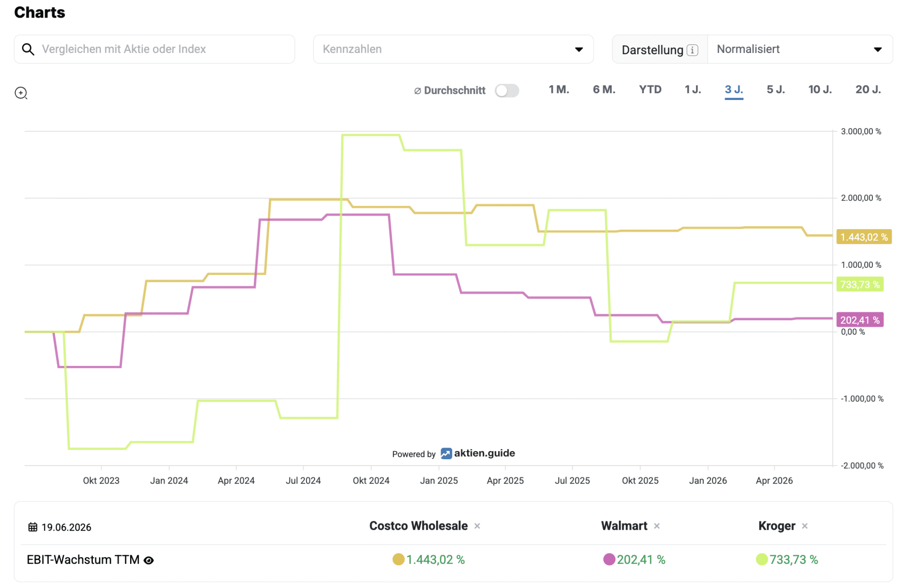Viewport: 919px width, 588px height.
Task: Remove Costco Wholesale with its x icon
Action: pos(477,526)
